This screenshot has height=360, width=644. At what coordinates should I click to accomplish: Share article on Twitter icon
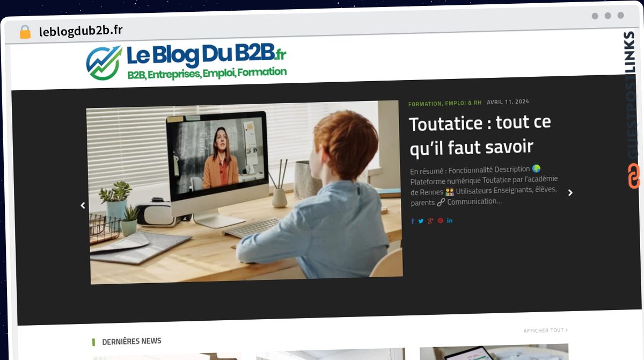click(421, 221)
